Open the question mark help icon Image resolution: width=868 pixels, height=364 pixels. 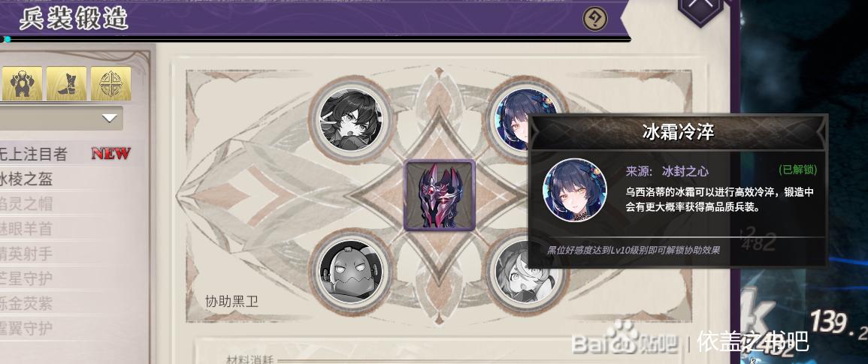595,20
